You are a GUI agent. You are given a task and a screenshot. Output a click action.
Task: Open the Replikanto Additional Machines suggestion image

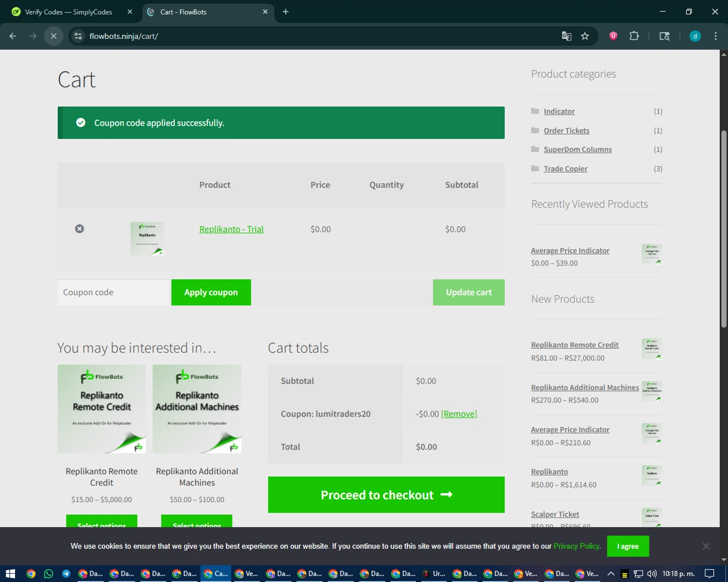(x=197, y=409)
